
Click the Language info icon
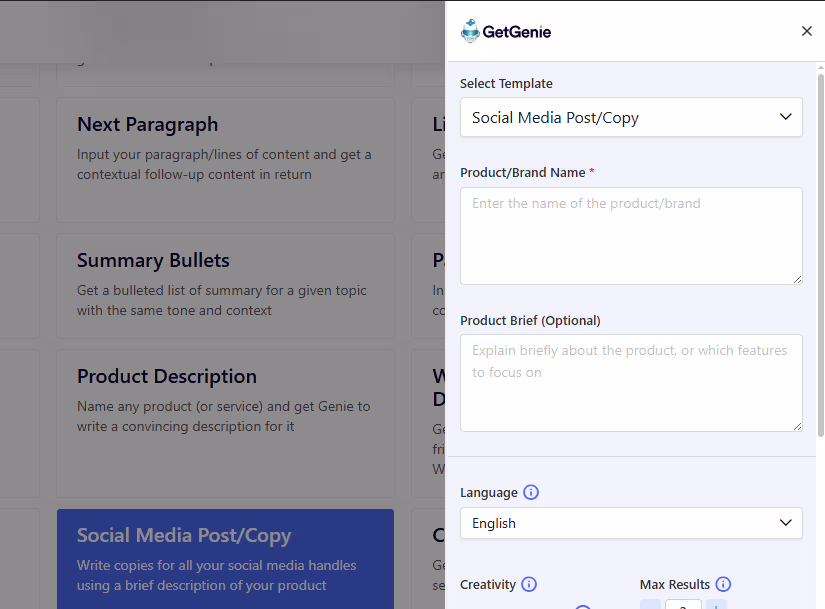tap(531, 492)
